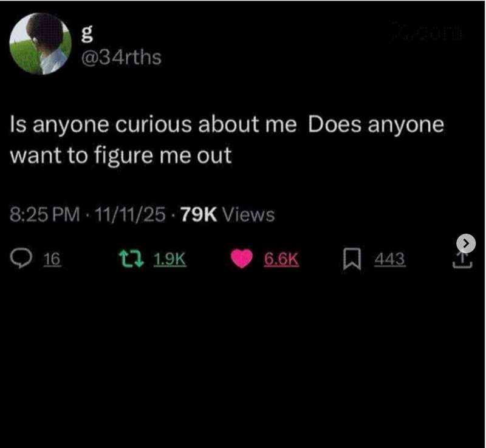The height and width of the screenshot is (448, 486).
Task: Go to next image with the chevron arrow
Action: click(466, 243)
